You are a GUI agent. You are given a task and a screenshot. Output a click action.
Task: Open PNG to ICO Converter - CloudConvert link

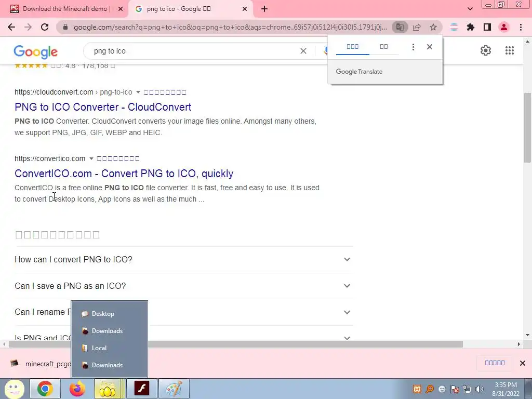click(x=103, y=107)
